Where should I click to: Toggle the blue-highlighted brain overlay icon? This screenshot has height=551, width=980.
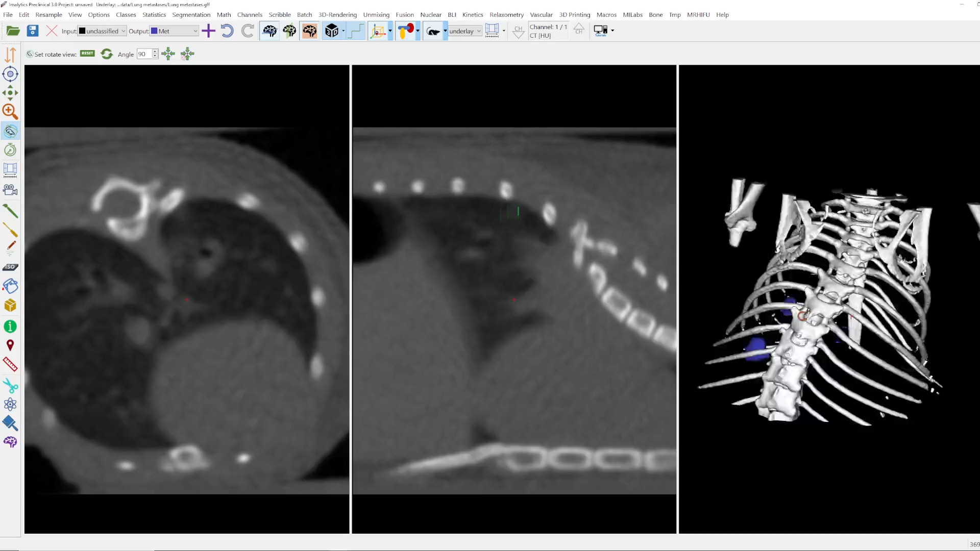click(x=269, y=31)
